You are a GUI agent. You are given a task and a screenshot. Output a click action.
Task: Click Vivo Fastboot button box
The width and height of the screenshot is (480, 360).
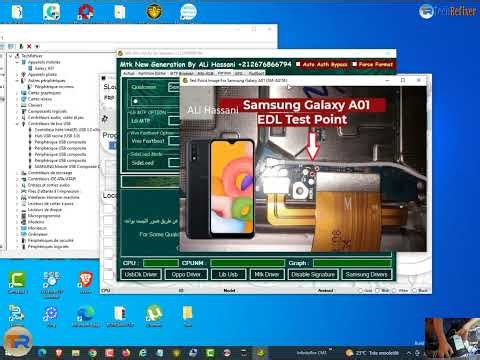point(174,141)
